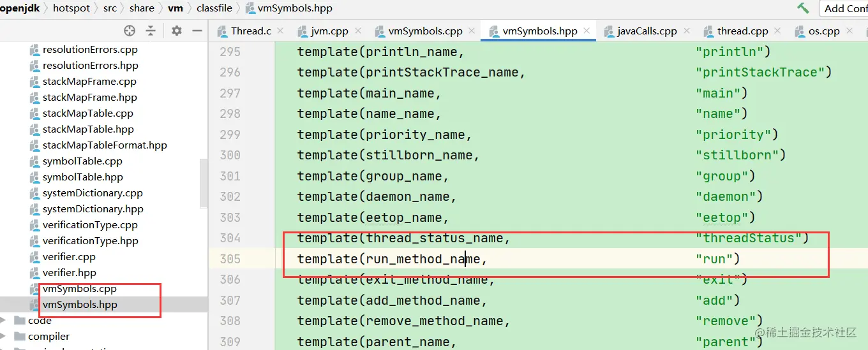
Task: Switch to the jvm.cpp tab
Action: (x=329, y=31)
